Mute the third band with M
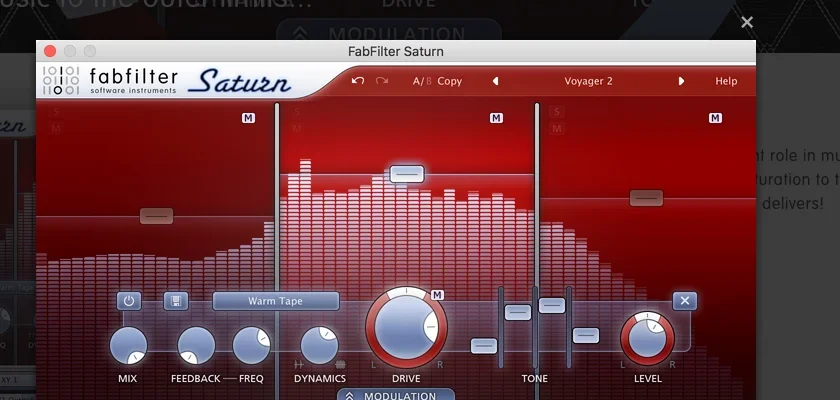Viewport: 840px width, 400px height. click(x=557, y=129)
